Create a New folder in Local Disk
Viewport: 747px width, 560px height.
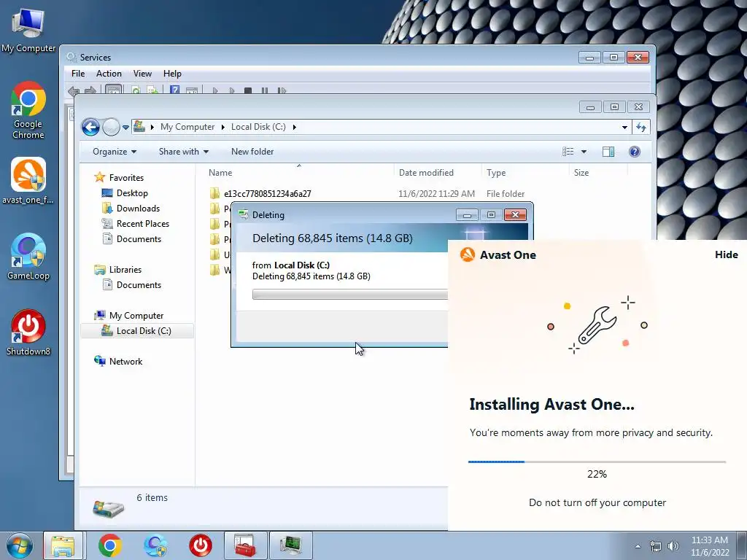click(252, 152)
